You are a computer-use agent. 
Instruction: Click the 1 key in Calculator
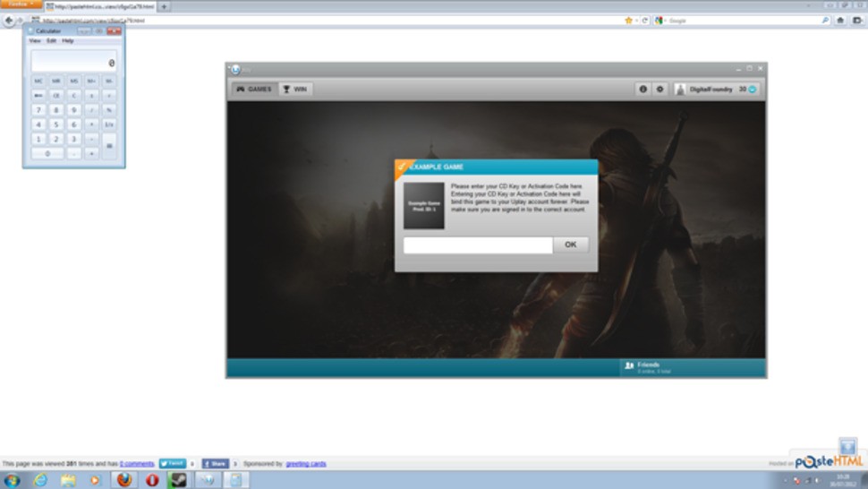38,139
